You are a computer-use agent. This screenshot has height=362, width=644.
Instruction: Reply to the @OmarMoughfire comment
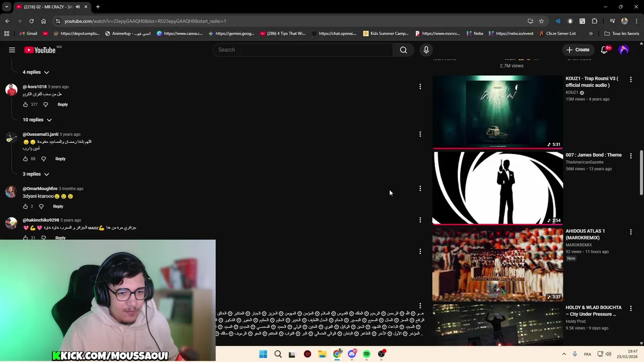pyautogui.click(x=58, y=206)
